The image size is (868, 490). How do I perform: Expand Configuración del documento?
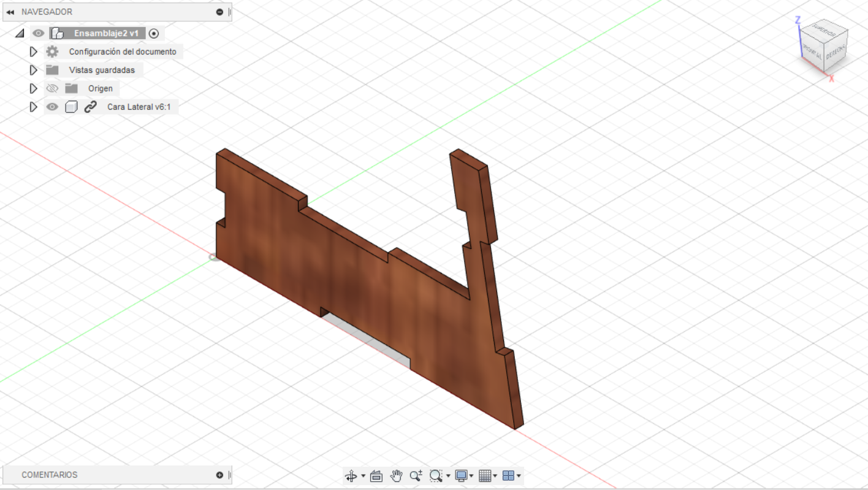tap(34, 52)
